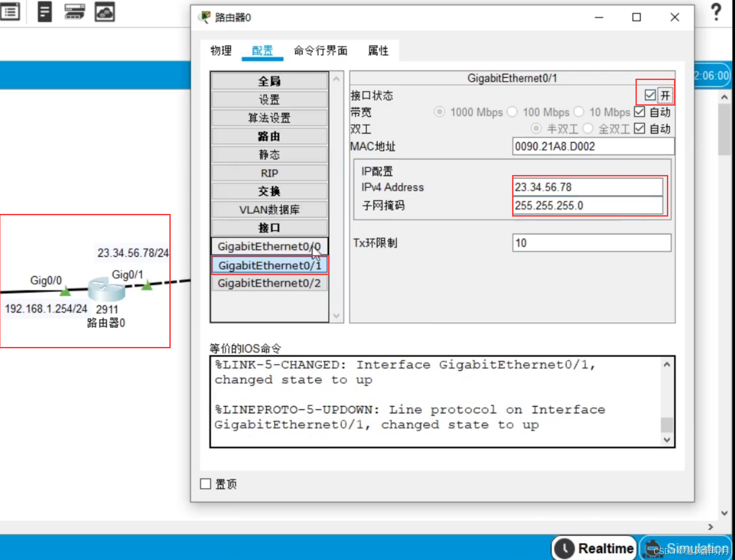Select interface GigabitEthernet0/2
The image size is (735, 560).
(x=269, y=283)
